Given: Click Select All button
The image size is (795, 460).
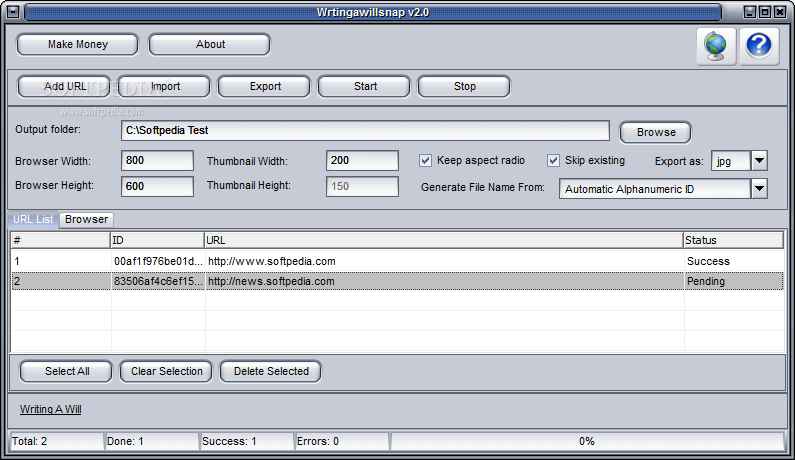Looking at the screenshot, I should [x=66, y=371].
